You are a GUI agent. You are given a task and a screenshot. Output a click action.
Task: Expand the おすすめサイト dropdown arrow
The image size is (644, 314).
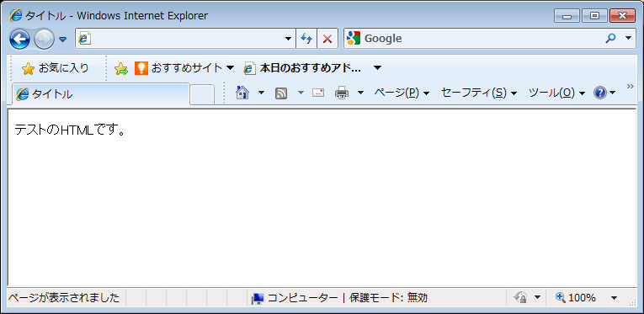pos(230,68)
